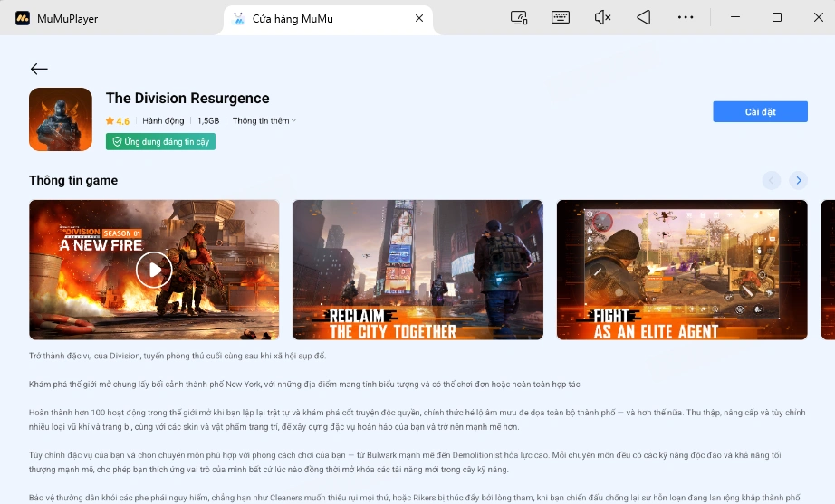This screenshot has width=835, height=504.
Task: Open the Reclaim The City Together screenshot
Action: 418,270
